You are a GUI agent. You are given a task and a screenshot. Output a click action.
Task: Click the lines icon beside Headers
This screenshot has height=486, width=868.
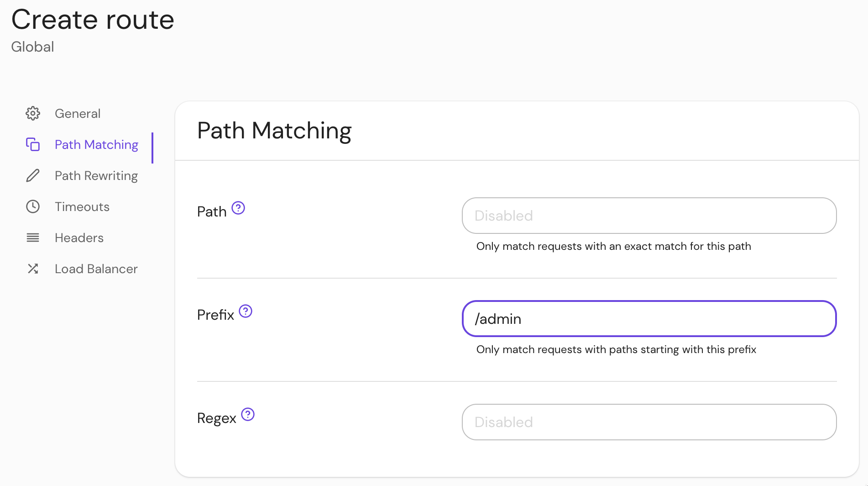click(32, 238)
